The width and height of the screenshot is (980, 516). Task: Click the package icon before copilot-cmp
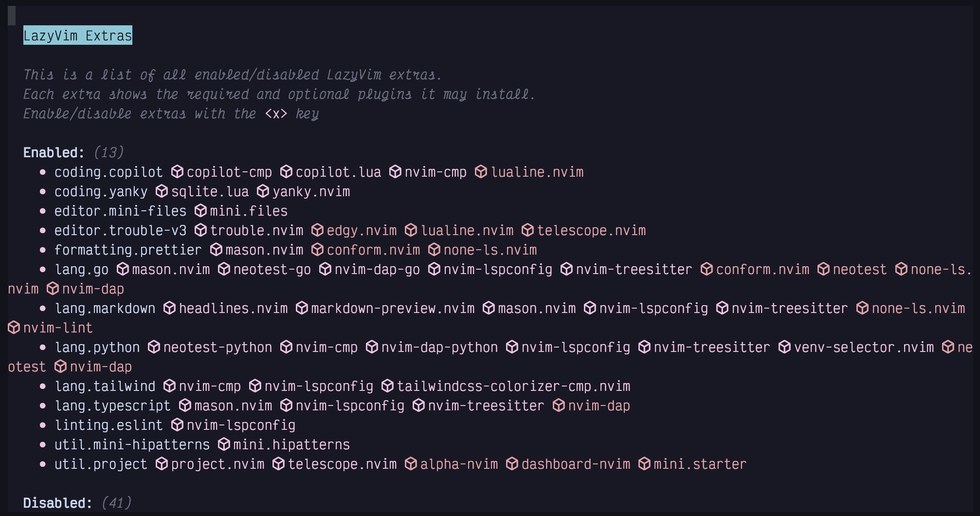pyautogui.click(x=178, y=172)
